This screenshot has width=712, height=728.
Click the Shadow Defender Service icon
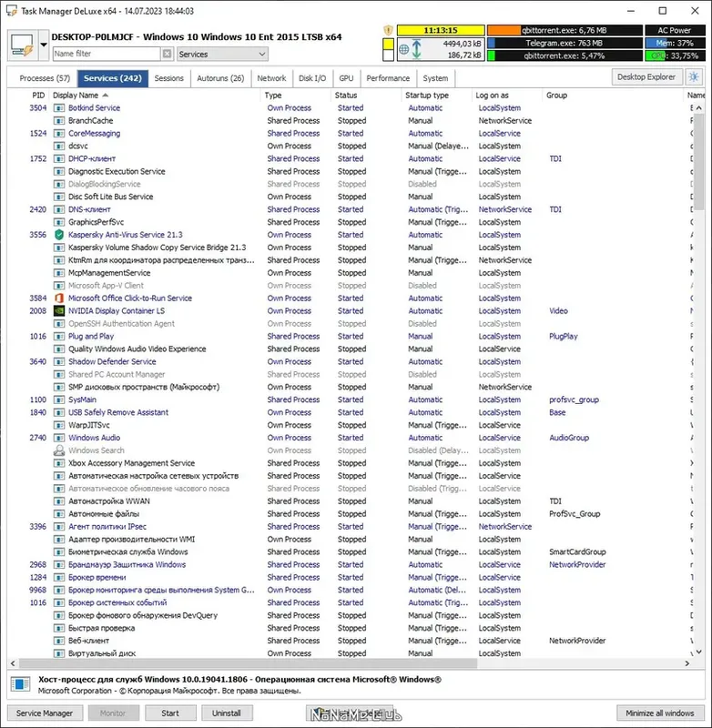[59, 361]
